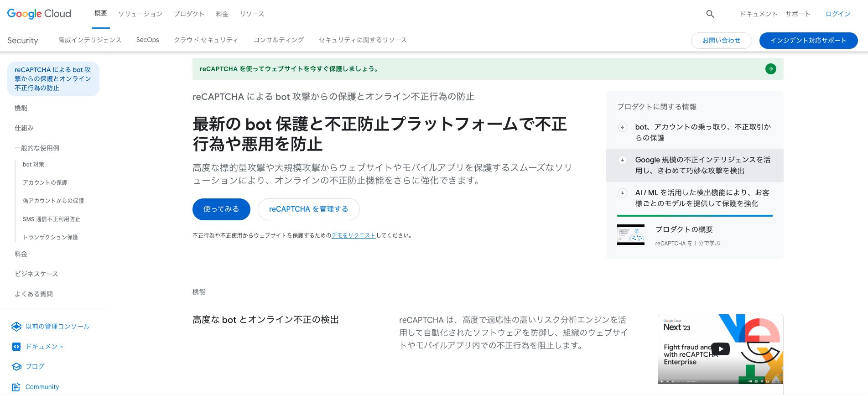Click the ドキュメント code icon in sidebar
868x395 pixels.
[x=16, y=347]
